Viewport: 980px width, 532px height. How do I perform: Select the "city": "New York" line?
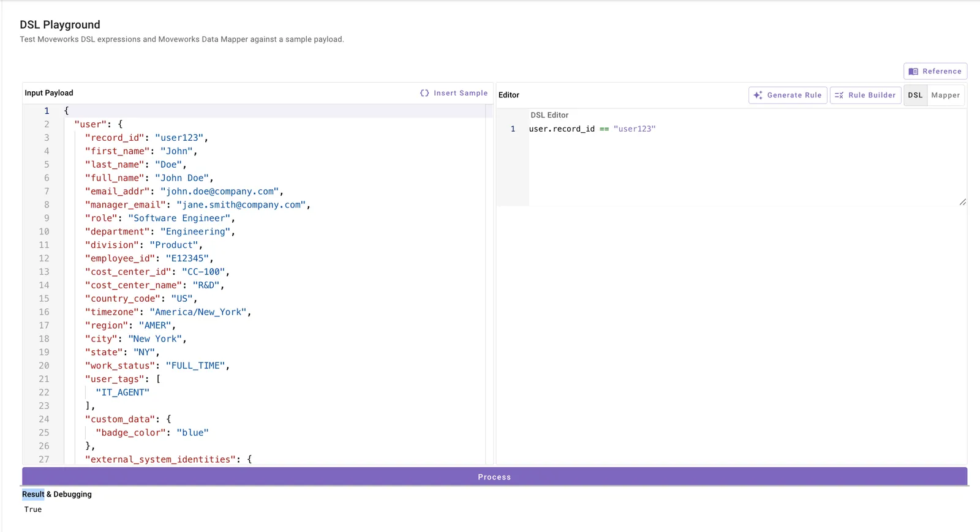pos(135,340)
